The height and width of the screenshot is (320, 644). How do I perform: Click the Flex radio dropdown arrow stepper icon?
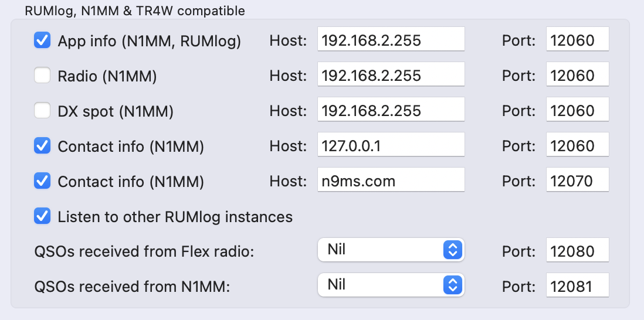453,250
